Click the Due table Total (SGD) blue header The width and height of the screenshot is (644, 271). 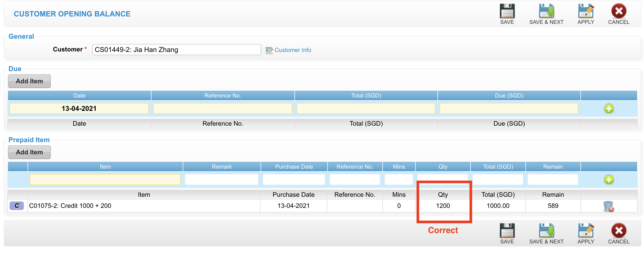coord(366,95)
